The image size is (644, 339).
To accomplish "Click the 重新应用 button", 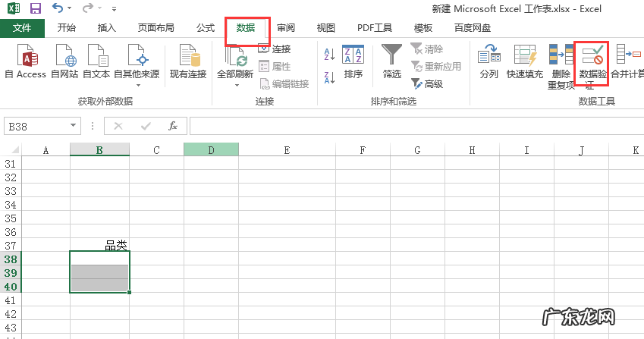I will (436, 66).
